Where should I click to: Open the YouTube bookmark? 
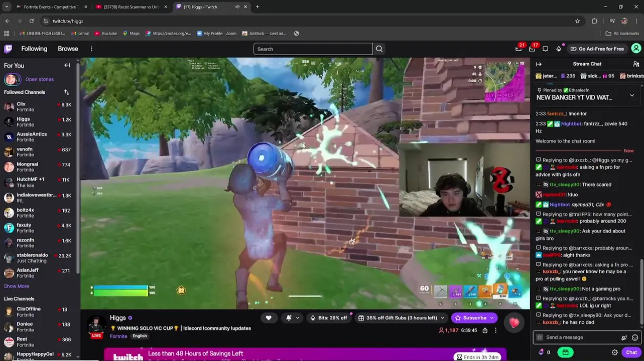105,34
